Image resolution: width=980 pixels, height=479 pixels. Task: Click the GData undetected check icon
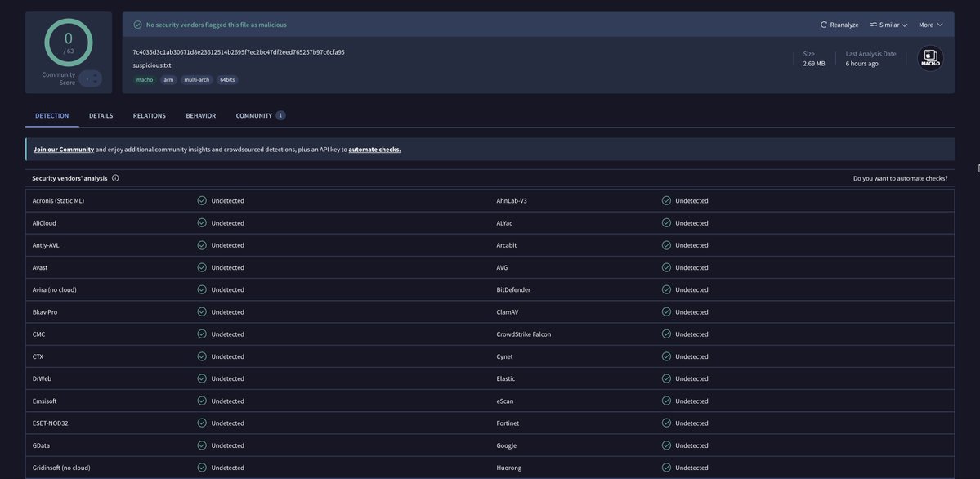[202, 445]
